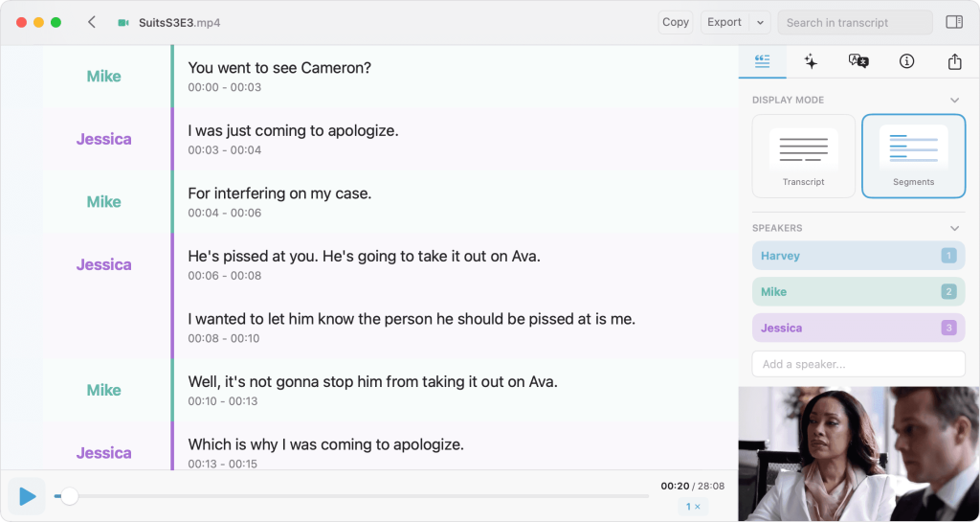Open the share tab icon

[954, 61]
